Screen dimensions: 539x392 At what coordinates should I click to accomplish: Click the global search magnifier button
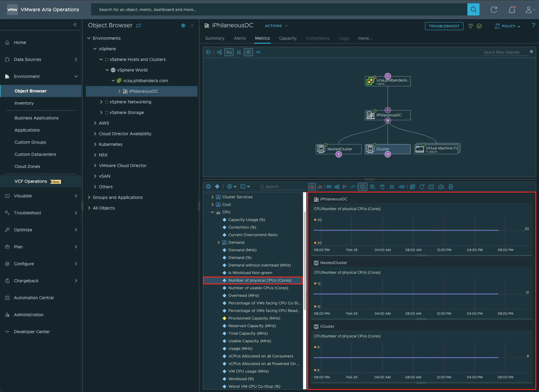click(x=473, y=9)
